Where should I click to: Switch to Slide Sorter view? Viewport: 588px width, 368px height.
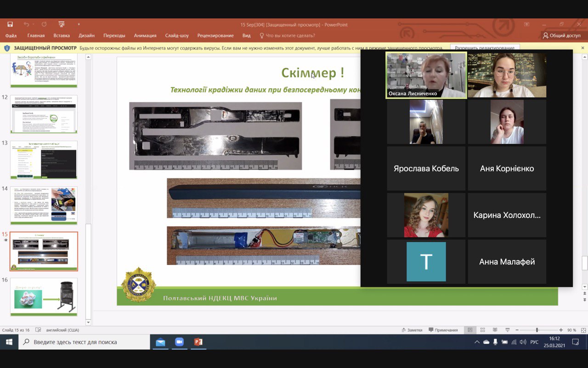(x=482, y=330)
